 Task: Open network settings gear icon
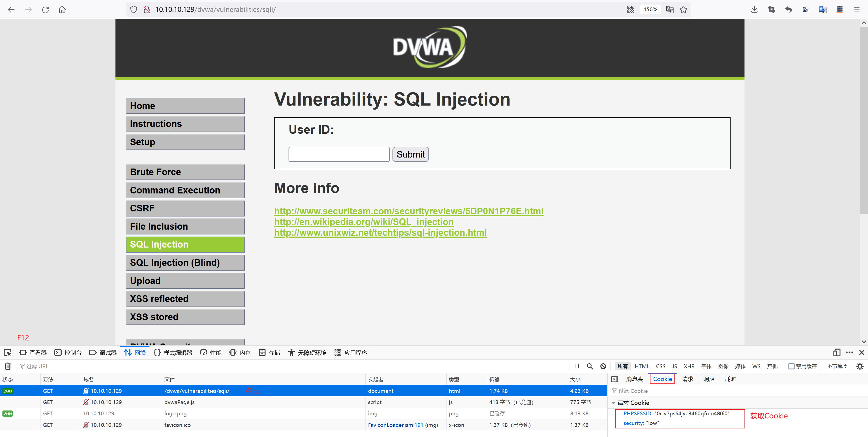(860, 366)
